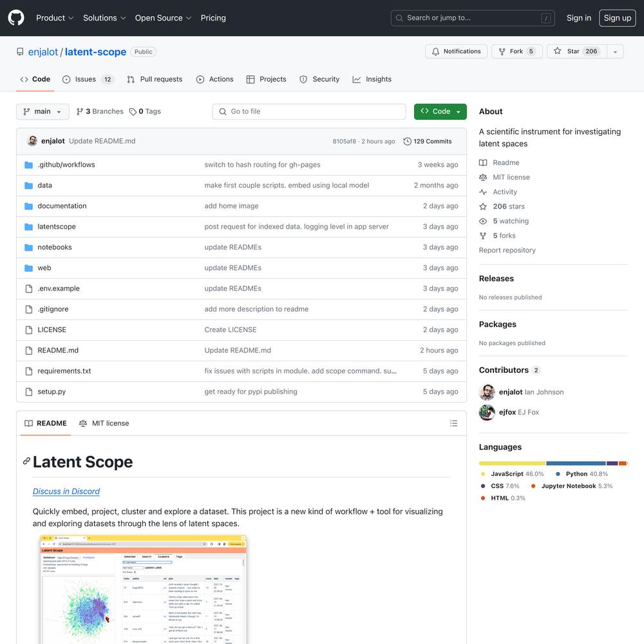The height and width of the screenshot is (644, 644).
Task: Click commit message 'get ready for pypi publishing'
Action: click(251, 392)
